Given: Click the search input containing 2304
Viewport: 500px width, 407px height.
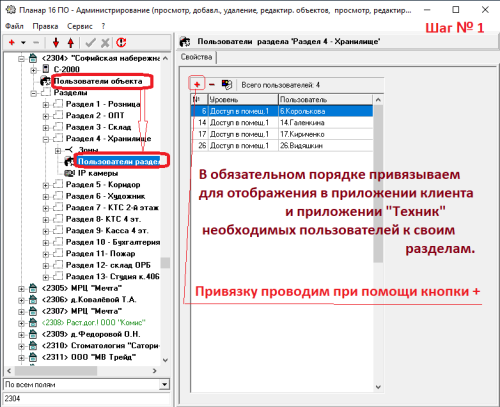Looking at the screenshot, I should click(x=87, y=398).
